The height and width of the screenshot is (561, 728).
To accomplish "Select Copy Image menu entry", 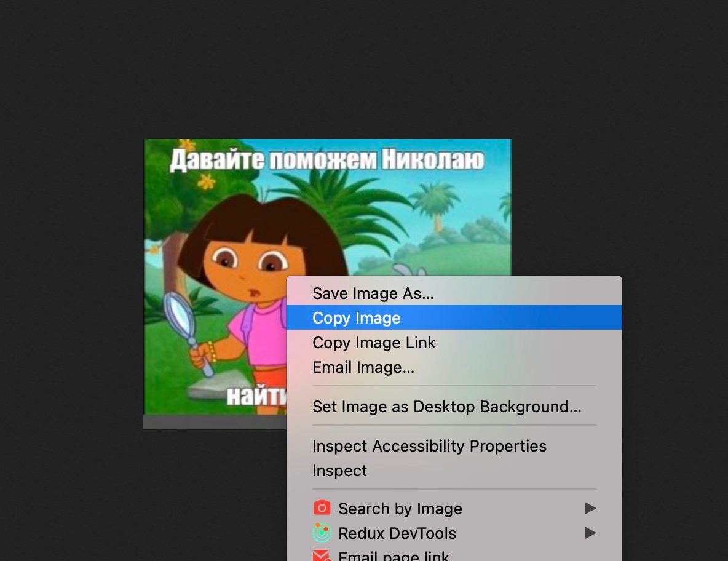I will pos(454,317).
